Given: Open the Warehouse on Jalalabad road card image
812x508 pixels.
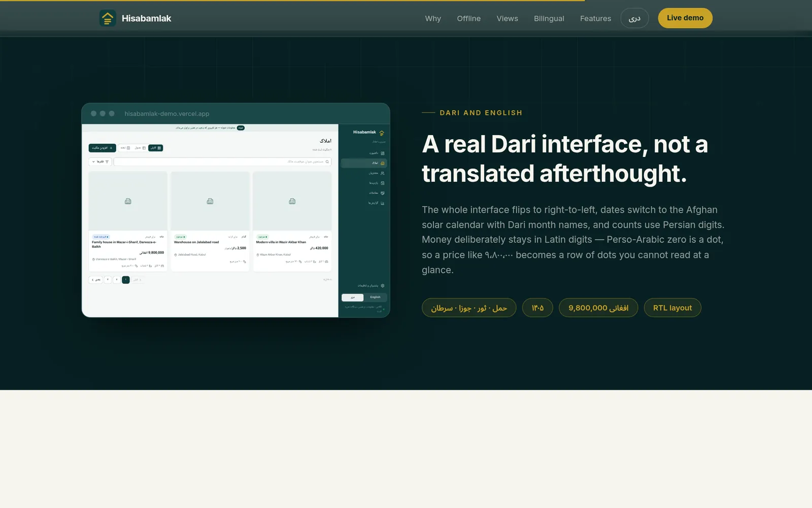Looking at the screenshot, I should click(210, 201).
